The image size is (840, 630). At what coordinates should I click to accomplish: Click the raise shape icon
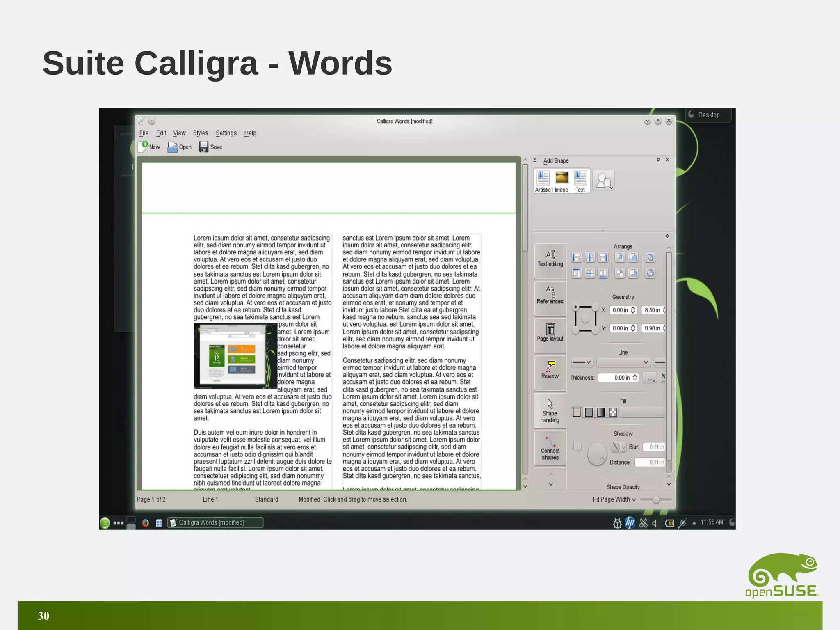click(x=633, y=257)
